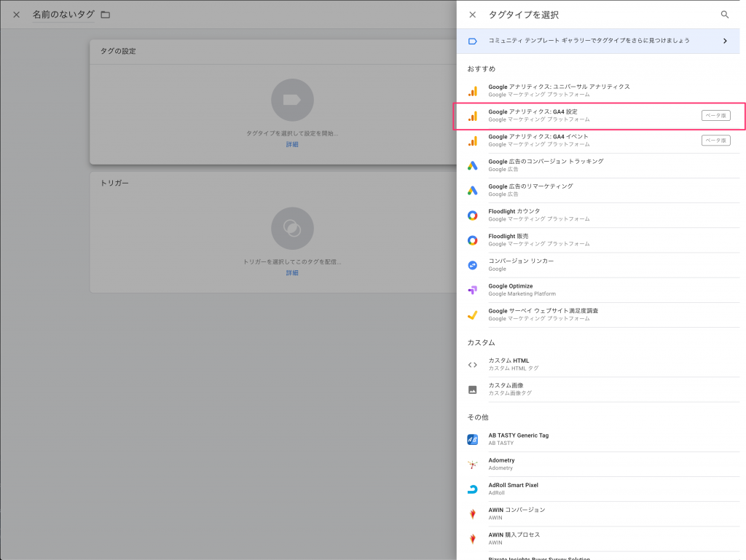
Task: Edit the tag name 名前のないタグ
Action: [63, 15]
